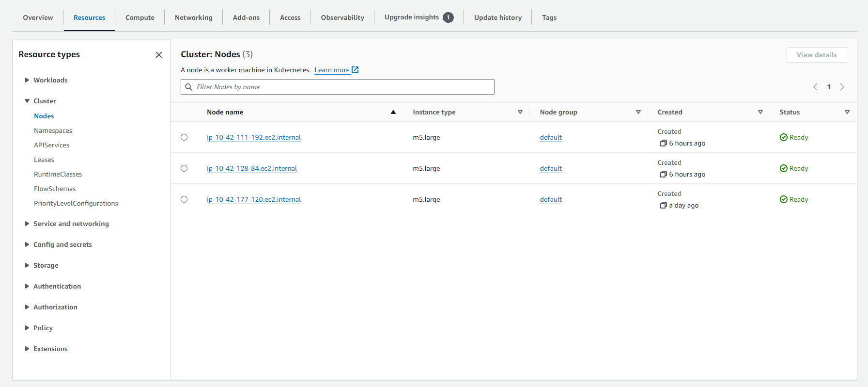Sort by Instance type arrow

(x=520, y=112)
